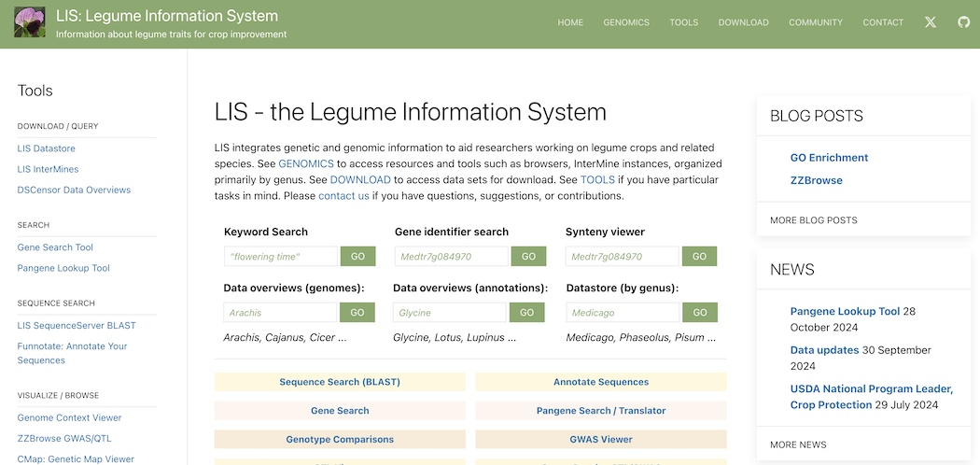
Task: Click the Genotype Comparisons button
Action: [340, 440]
